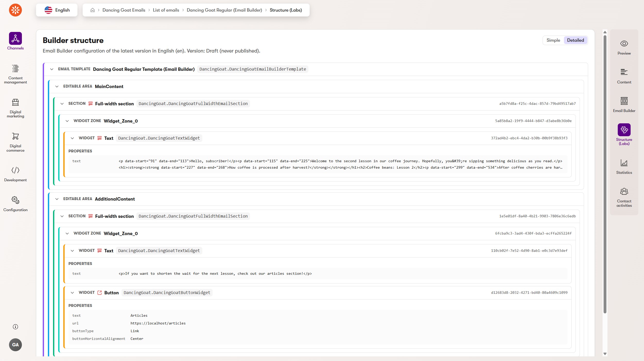View the email Statistics tab
The height and width of the screenshot is (361, 644).
click(624, 167)
